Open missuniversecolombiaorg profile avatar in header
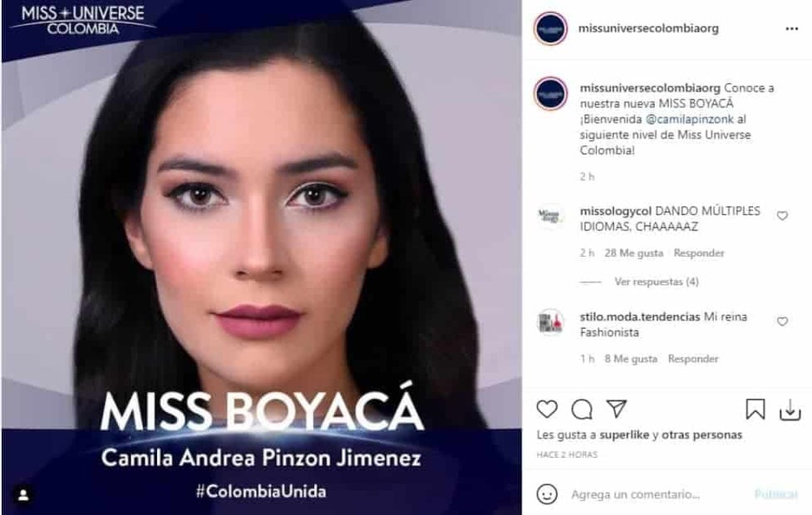 550,28
